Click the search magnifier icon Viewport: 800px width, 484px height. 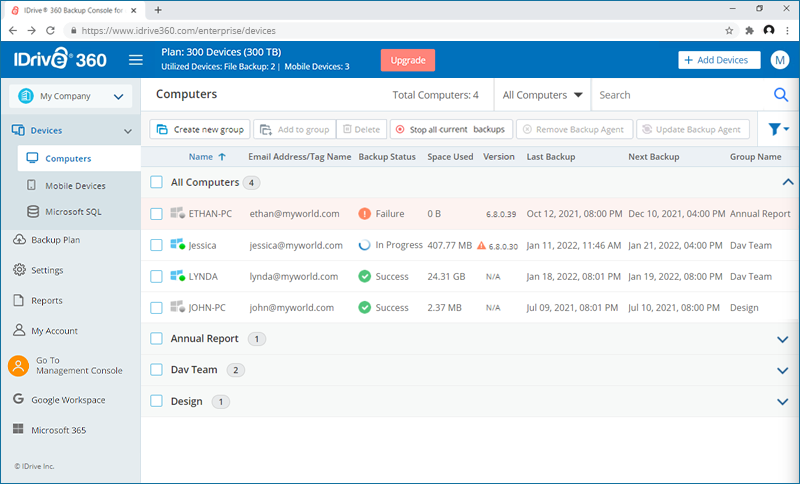[x=781, y=95]
